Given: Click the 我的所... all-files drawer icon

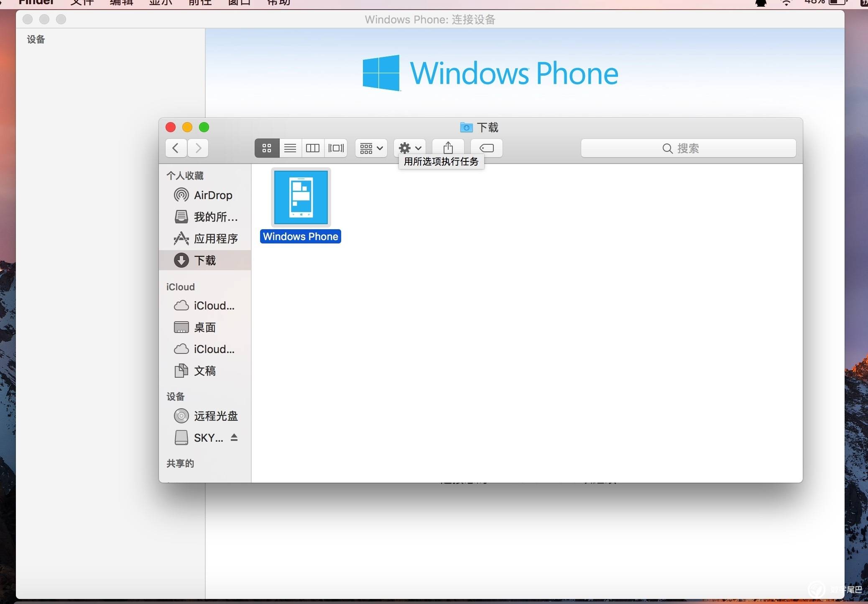Looking at the screenshot, I should click(x=181, y=217).
